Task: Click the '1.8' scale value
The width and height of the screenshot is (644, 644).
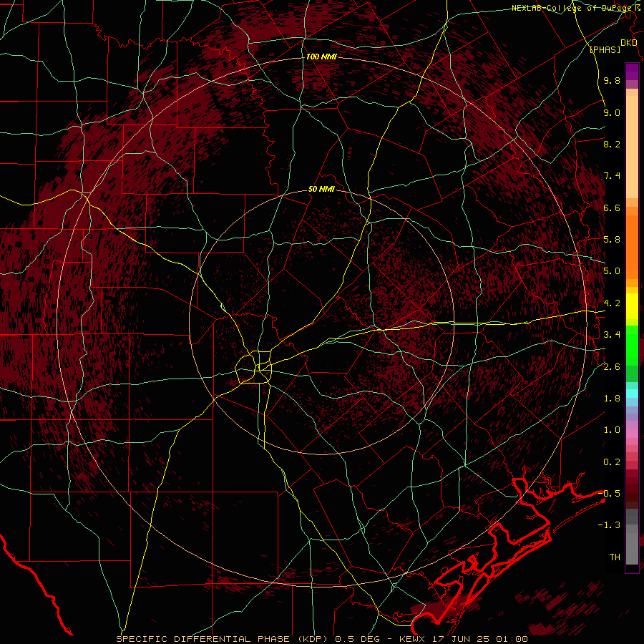Action: coord(612,399)
